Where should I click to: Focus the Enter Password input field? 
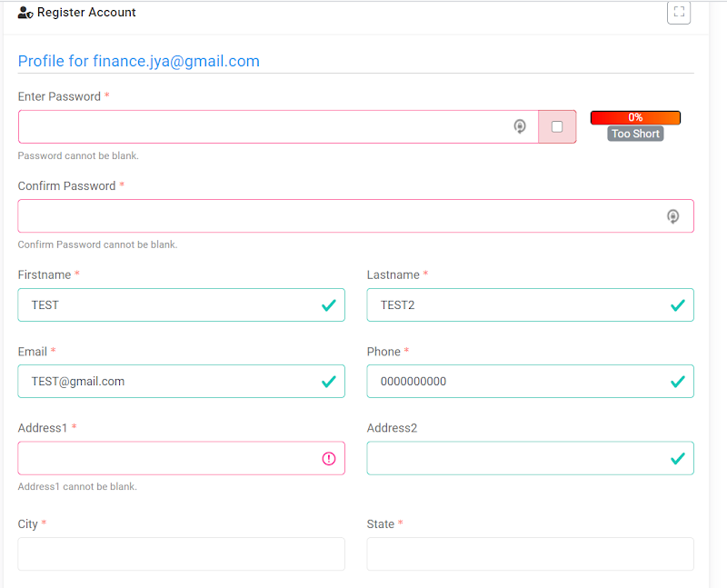point(278,126)
